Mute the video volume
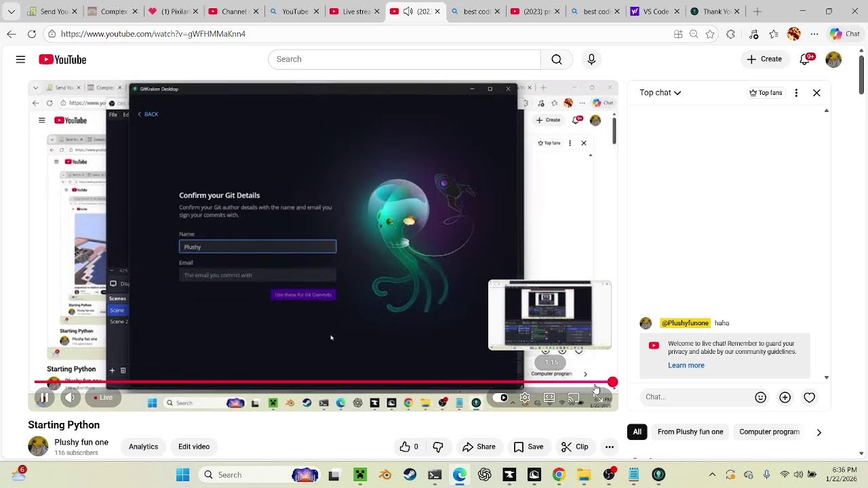The width and height of the screenshot is (868, 488). point(71,398)
